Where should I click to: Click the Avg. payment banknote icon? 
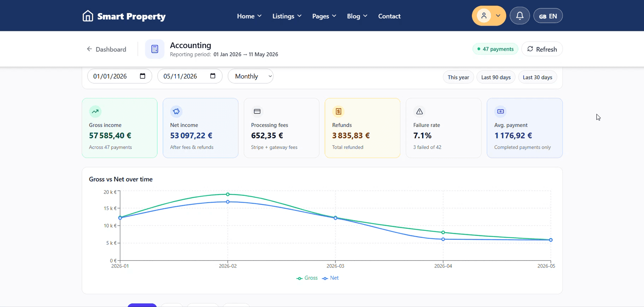(x=501, y=111)
